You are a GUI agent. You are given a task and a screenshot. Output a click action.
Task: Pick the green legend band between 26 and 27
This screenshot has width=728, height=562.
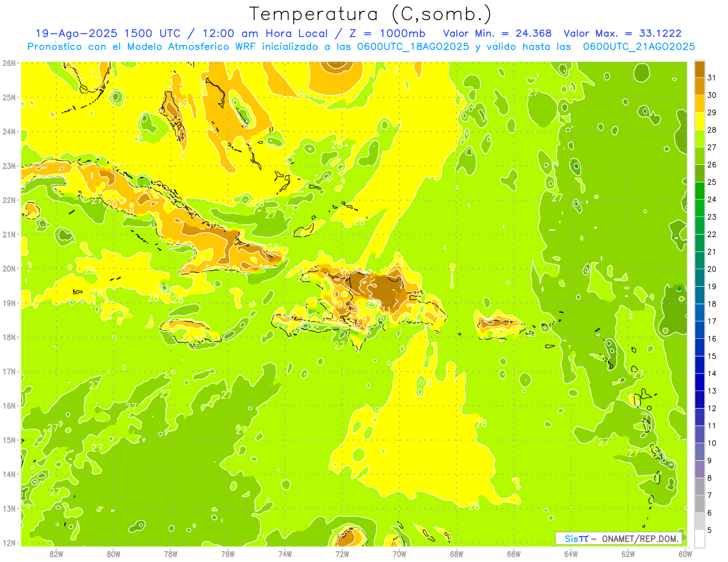pos(699,156)
